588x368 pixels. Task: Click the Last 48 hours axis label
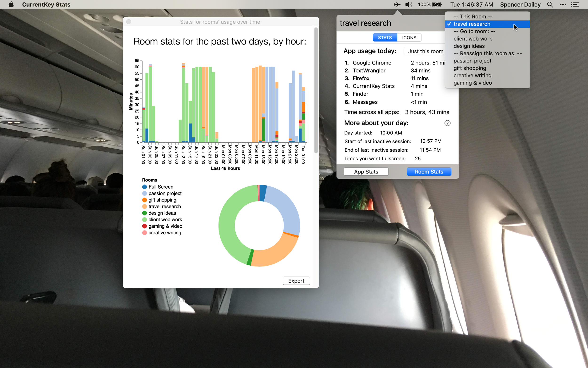(x=225, y=168)
